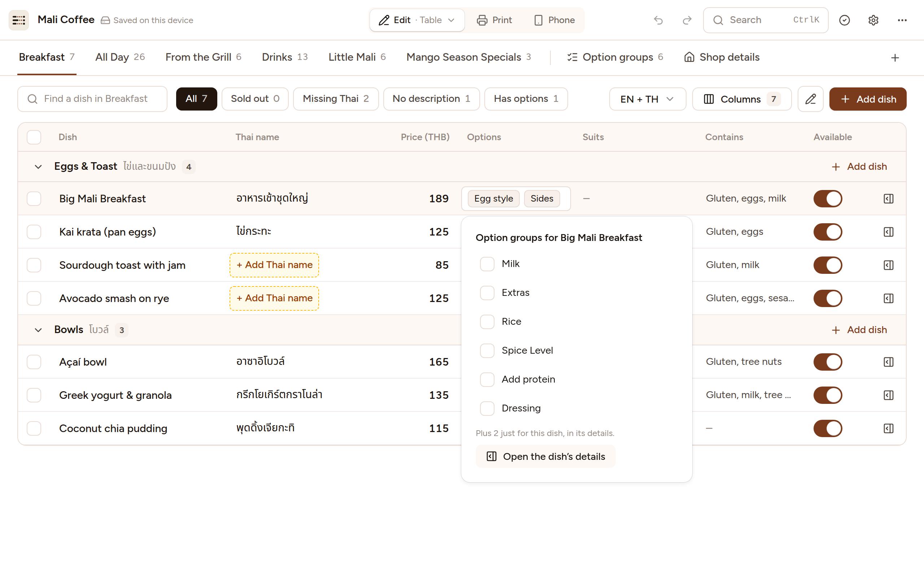This screenshot has width=924, height=578.
Task: Open details panel icon for Sourdough toast row
Action: coord(889,265)
